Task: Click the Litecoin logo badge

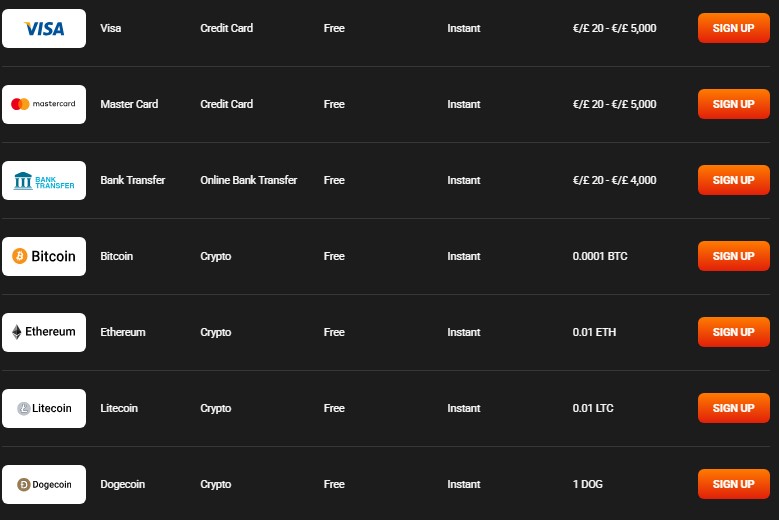Action: (44, 408)
